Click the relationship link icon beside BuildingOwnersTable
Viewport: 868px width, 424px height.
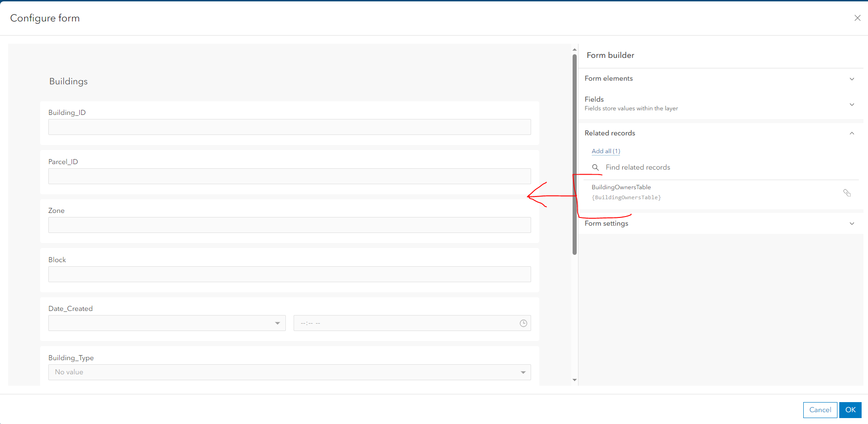pos(847,193)
